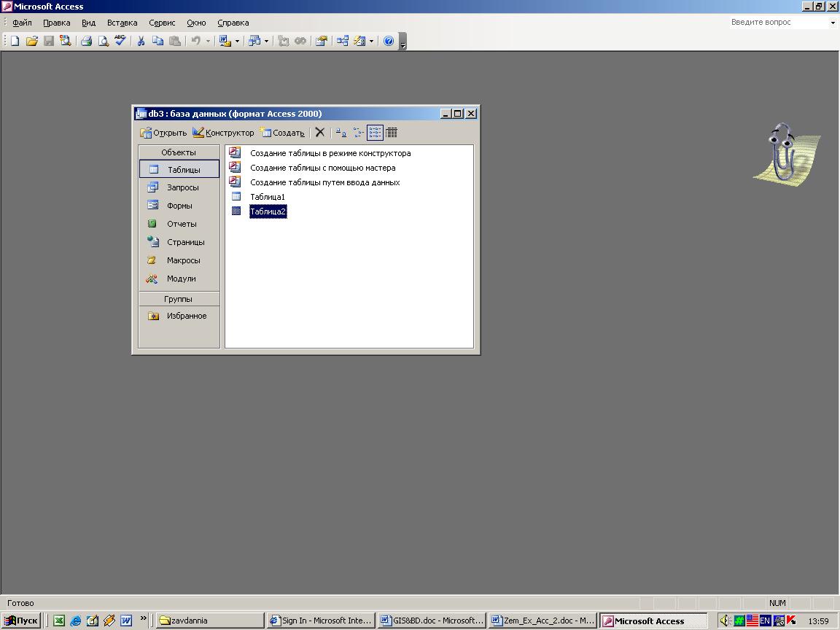Click the Print toolbar icon
This screenshot has width=840, height=630.
(86, 41)
